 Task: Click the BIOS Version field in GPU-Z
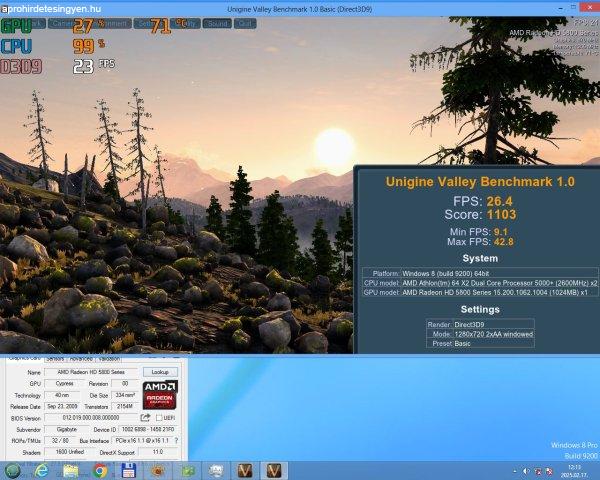point(91,418)
